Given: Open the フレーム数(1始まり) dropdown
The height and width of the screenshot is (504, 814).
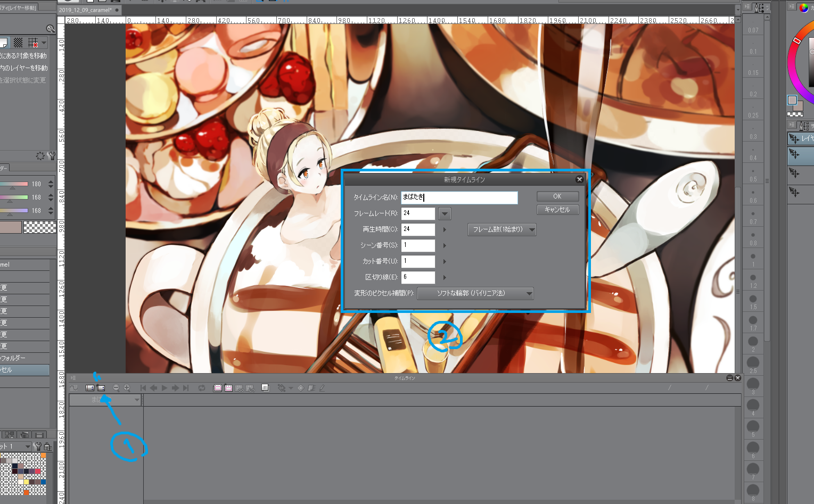Looking at the screenshot, I should click(x=502, y=229).
